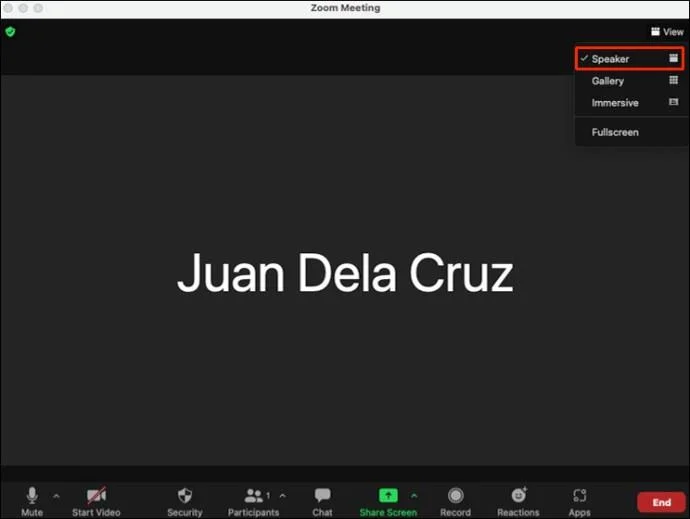
Task: Open the Apps panel
Action: (579, 501)
